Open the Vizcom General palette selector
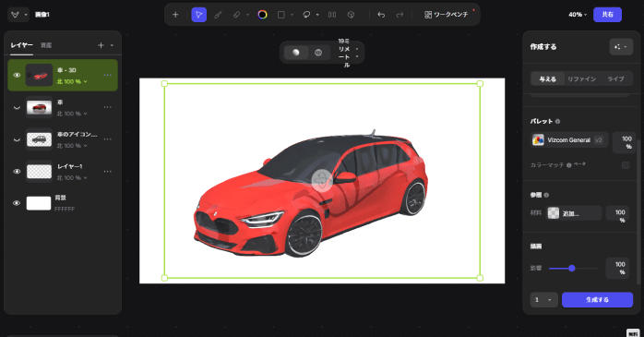This screenshot has height=337, width=644. tap(569, 140)
